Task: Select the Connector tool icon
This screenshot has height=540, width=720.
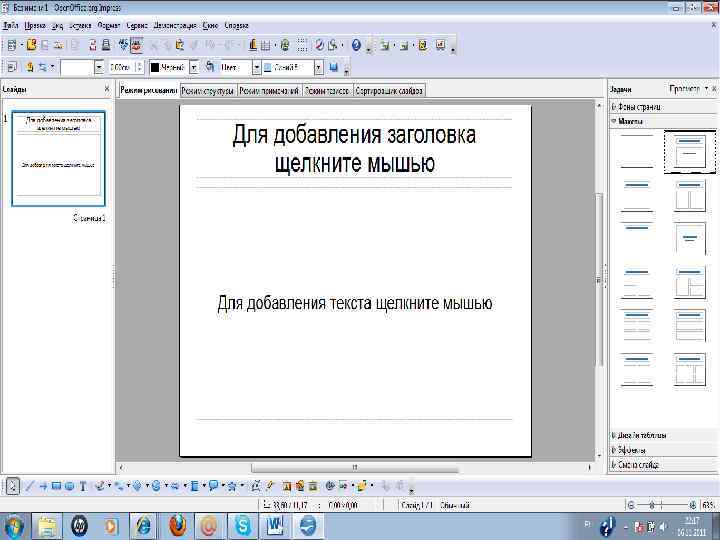Action: (x=119, y=486)
